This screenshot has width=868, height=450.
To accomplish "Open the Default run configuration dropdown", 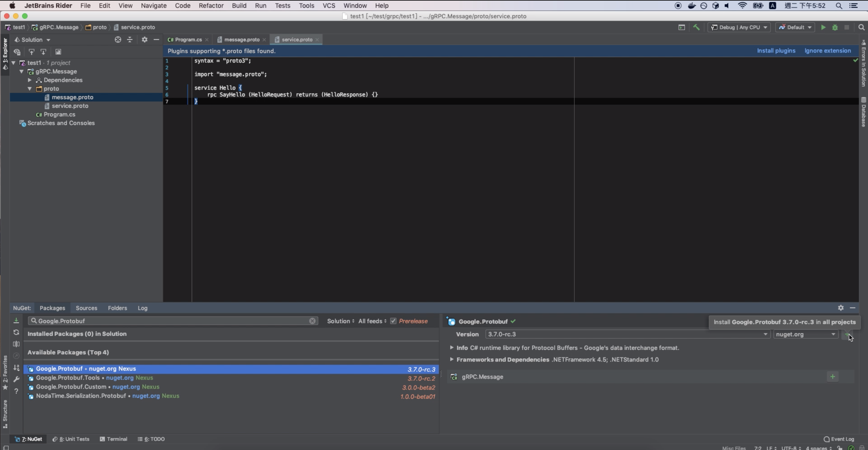I will [795, 27].
